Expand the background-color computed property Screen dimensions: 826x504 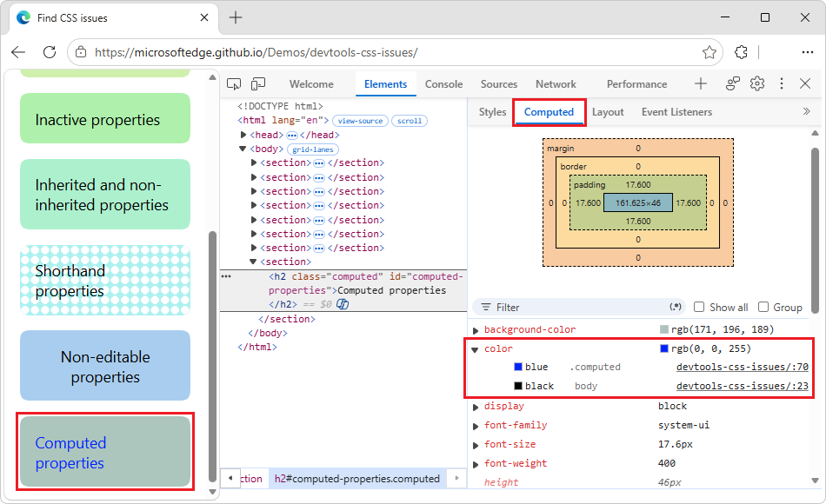(x=475, y=330)
